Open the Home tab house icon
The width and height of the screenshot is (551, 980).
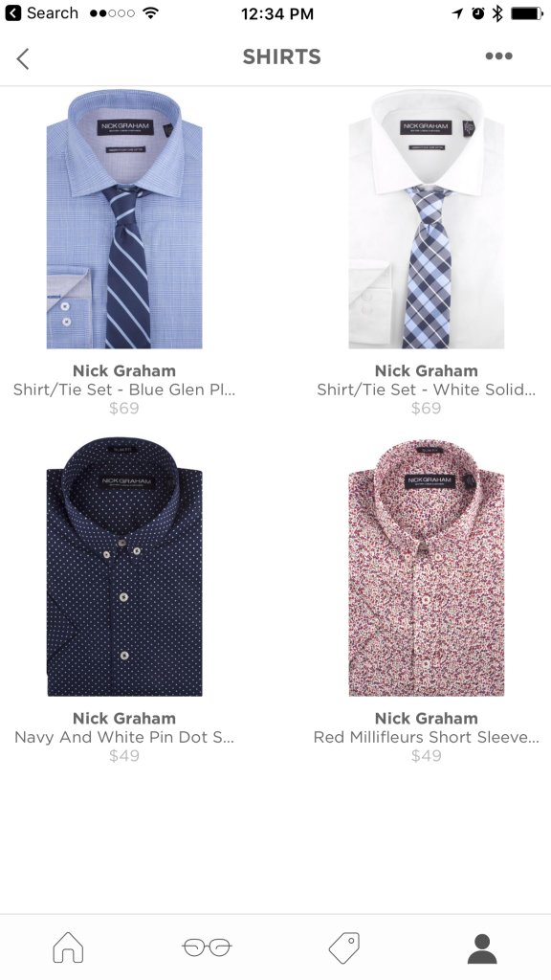click(68, 947)
